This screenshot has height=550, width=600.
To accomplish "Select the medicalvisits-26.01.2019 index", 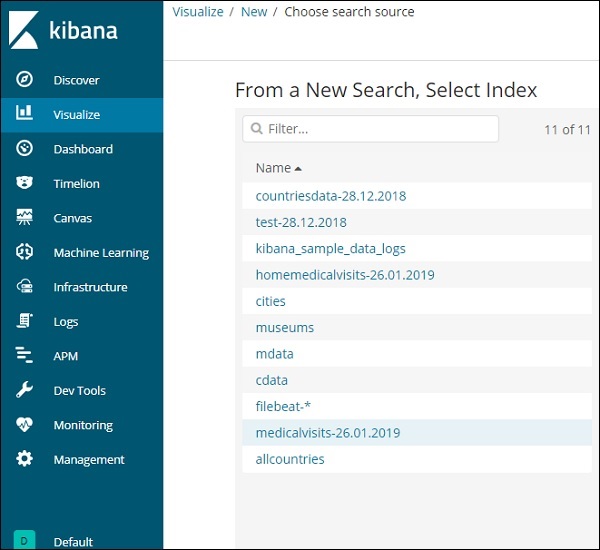I will click(x=327, y=433).
